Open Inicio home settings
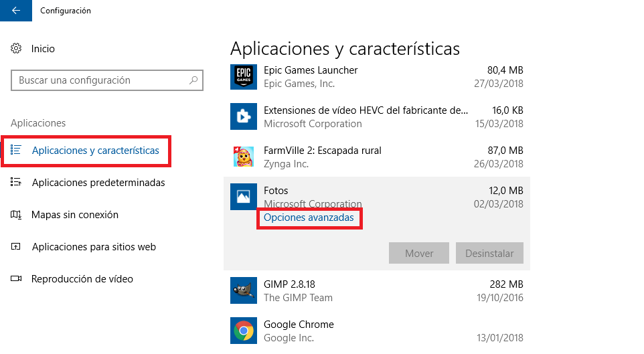The height and width of the screenshot is (354, 644). [43, 48]
